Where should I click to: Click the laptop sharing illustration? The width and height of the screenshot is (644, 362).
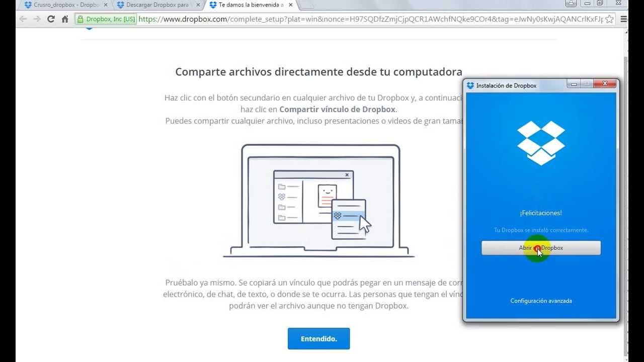tap(318, 201)
